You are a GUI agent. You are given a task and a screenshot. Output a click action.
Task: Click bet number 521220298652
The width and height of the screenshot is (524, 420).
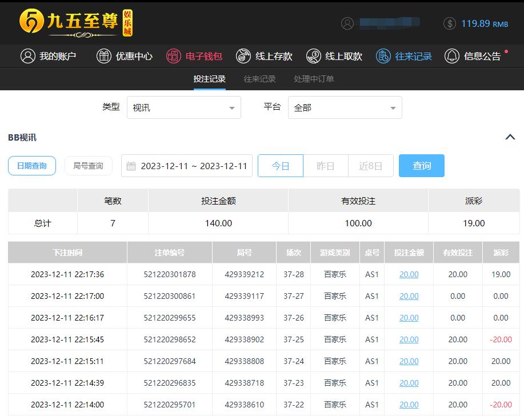pyautogui.click(x=170, y=339)
